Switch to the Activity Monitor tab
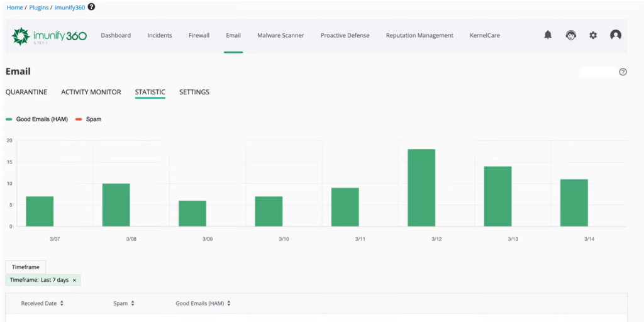Viewport: 644px width, 322px height. 91,92
